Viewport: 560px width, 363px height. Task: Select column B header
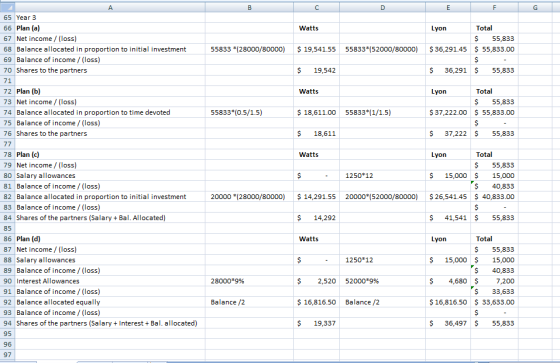point(249,7)
